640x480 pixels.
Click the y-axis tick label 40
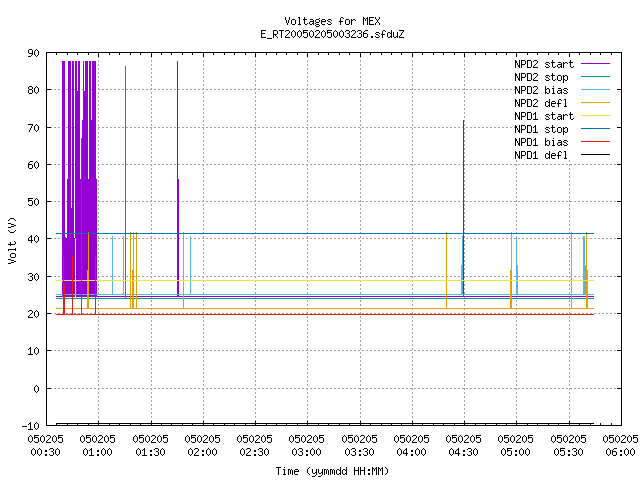coord(33,239)
